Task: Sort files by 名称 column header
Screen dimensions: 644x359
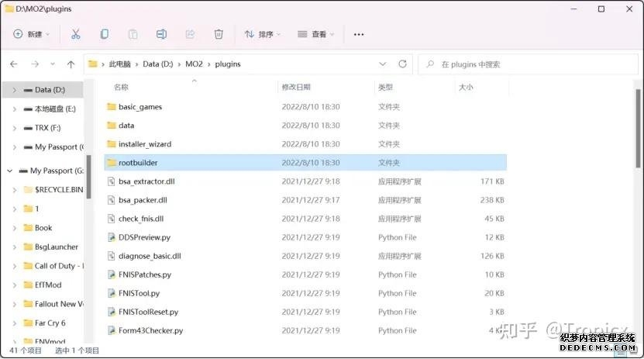Action: pyautogui.click(x=122, y=87)
